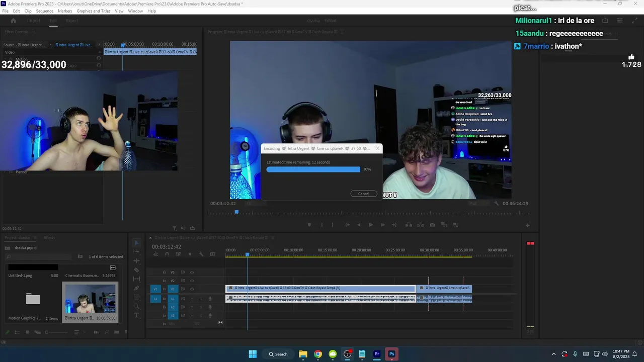Adjust the project thumbnail zoom slider

click(57, 332)
